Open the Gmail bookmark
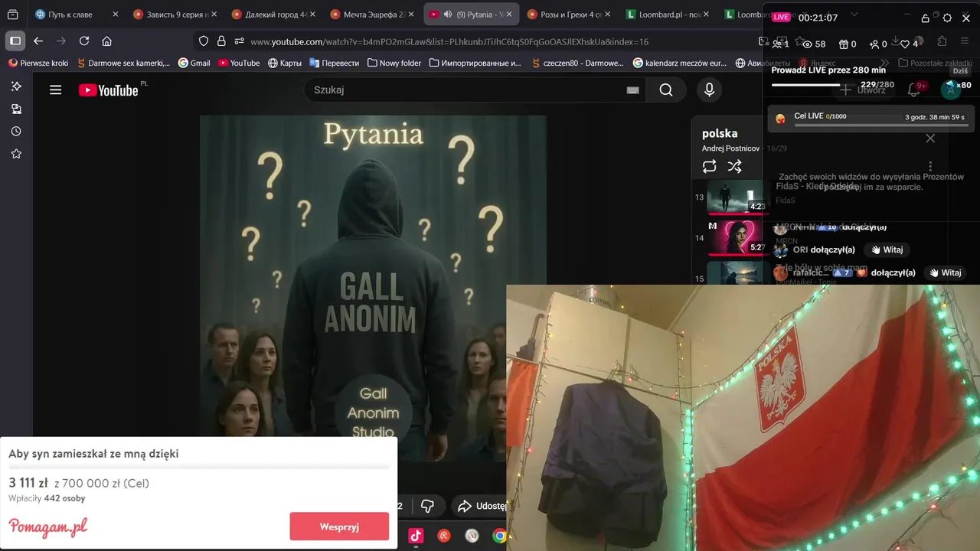The height and width of the screenshot is (551, 980). pyautogui.click(x=194, y=63)
